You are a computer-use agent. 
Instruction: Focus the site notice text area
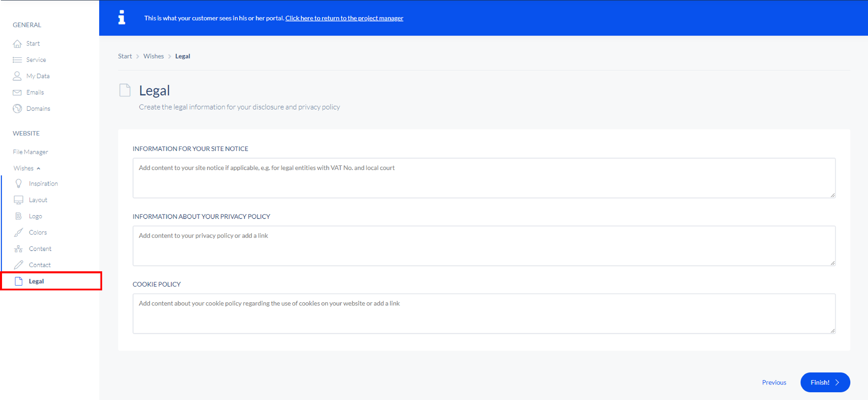pos(483,178)
